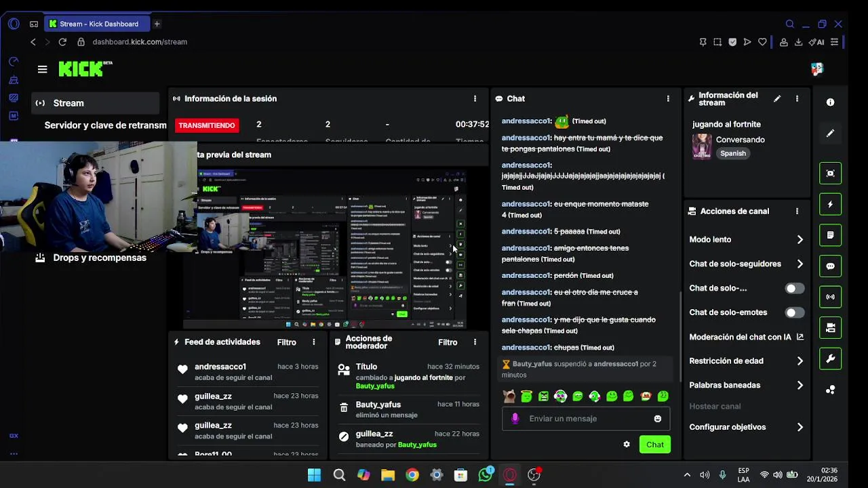Toggle the wrench stream info widget icon
This screenshot has height=488, width=868.
click(830, 359)
